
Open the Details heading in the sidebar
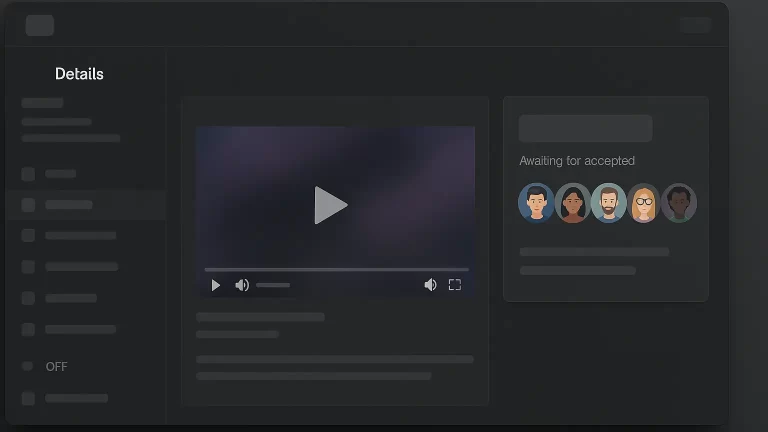[x=79, y=74]
